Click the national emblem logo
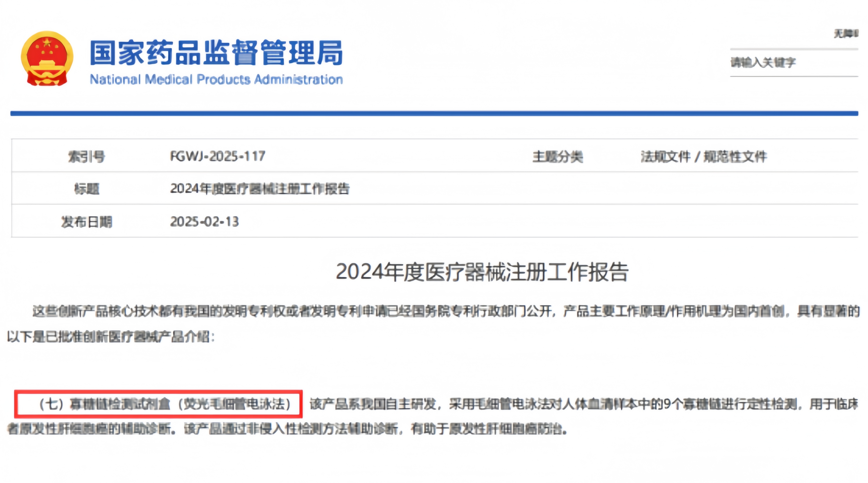 (x=47, y=58)
